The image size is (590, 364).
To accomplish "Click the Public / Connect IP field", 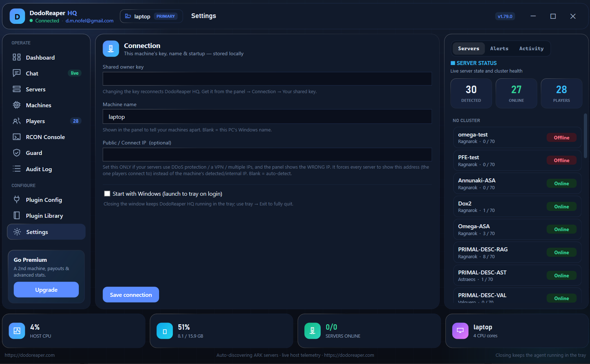I will pos(267,155).
